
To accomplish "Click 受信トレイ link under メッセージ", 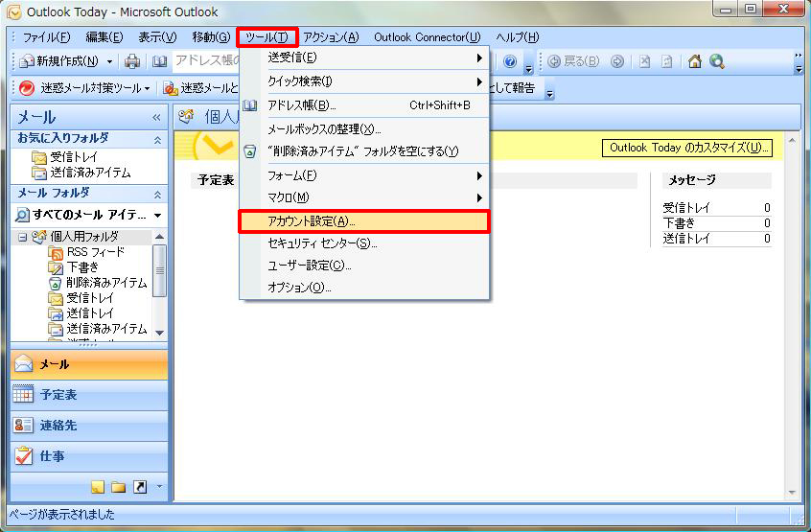I will (x=686, y=208).
